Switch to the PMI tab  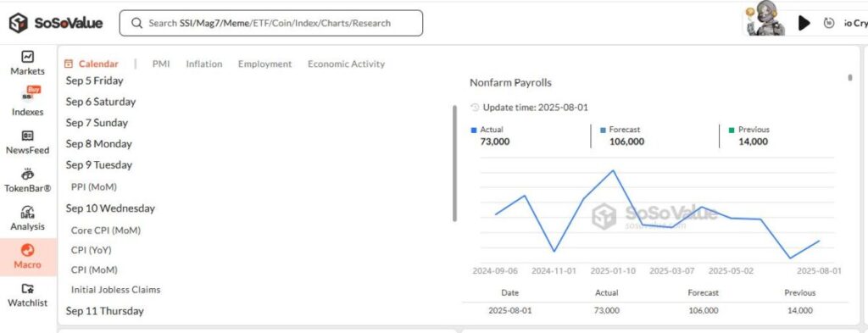tap(161, 64)
